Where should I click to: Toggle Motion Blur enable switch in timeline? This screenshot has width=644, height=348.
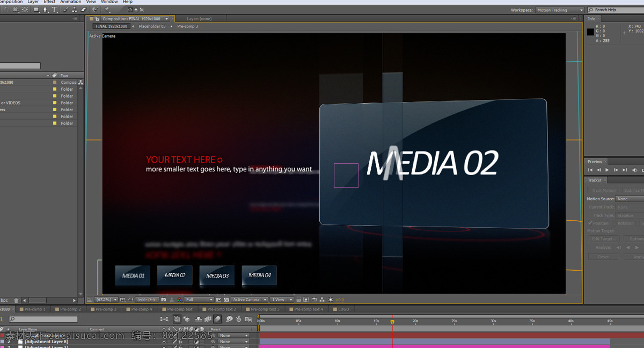click(217, 319)
